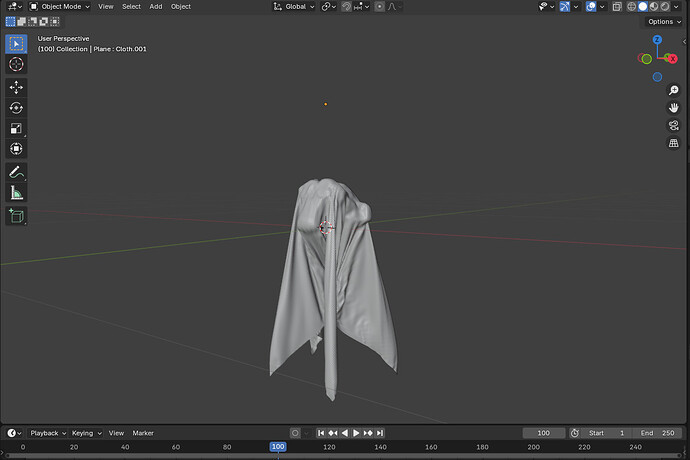Open the timeline Marker menu

143,433
